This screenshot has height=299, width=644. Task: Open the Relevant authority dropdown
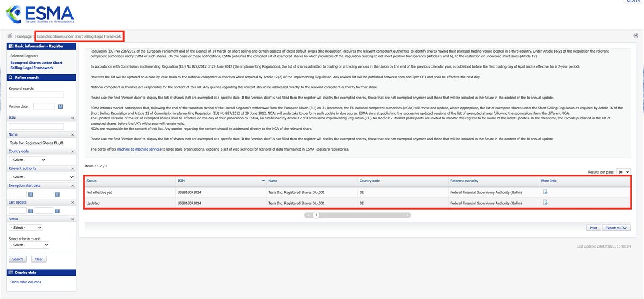tap(41, 177)
